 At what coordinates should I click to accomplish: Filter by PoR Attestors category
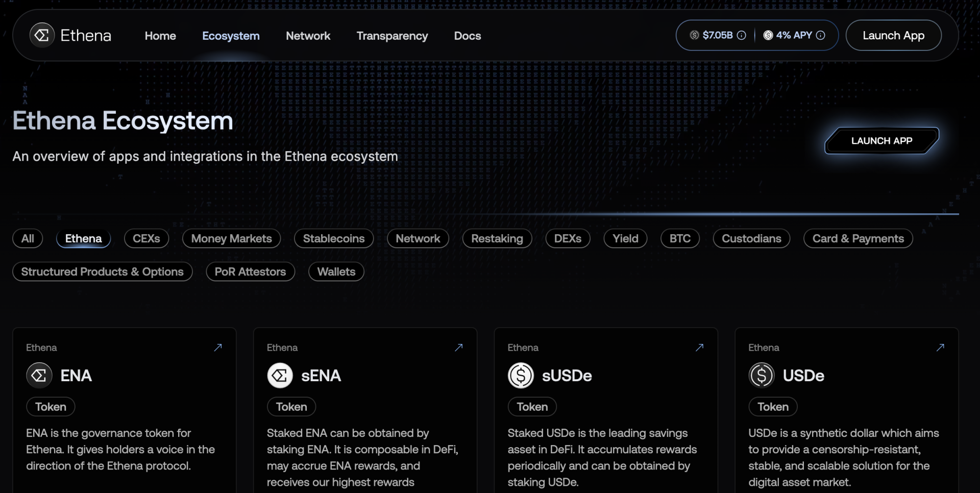pos(250,272)
